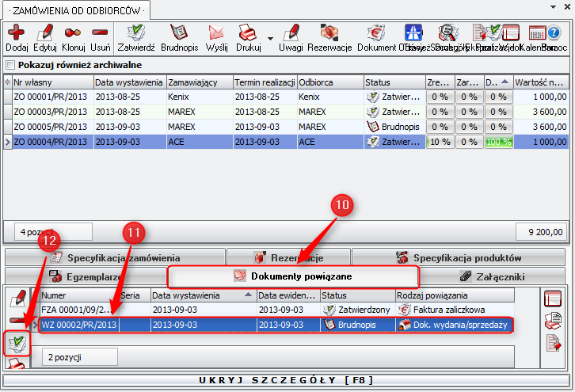Screen dimensions: 575x392
Task: Click the Numer column header
Action: click(x=79, y=295)
